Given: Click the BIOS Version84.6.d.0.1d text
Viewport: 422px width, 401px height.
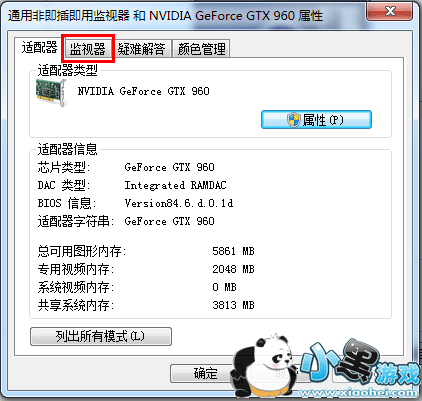Looking at the screenshot, I should coord(179,203).
